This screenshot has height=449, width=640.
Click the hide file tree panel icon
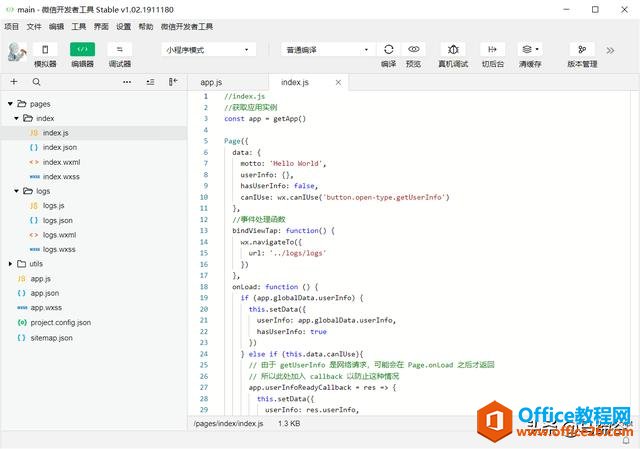(173, 82)
